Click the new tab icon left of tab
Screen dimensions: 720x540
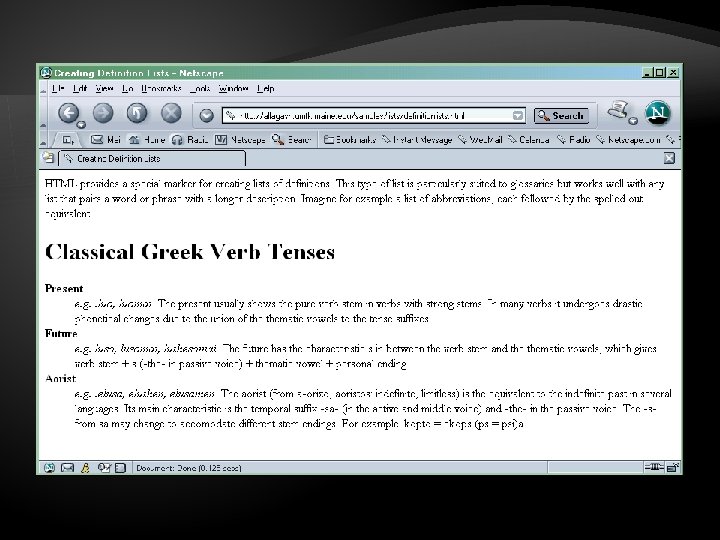pos(48,158)
